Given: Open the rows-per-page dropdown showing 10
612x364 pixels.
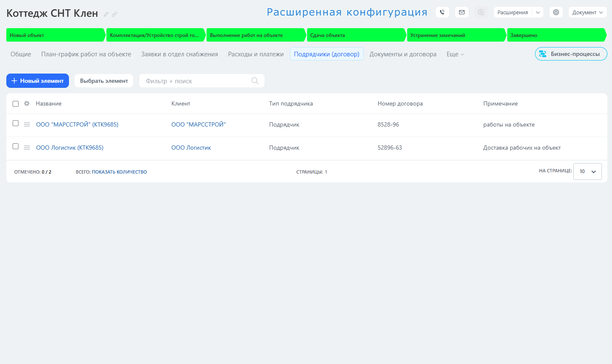Looking at the screenshot, I should [x=588, y=171].
